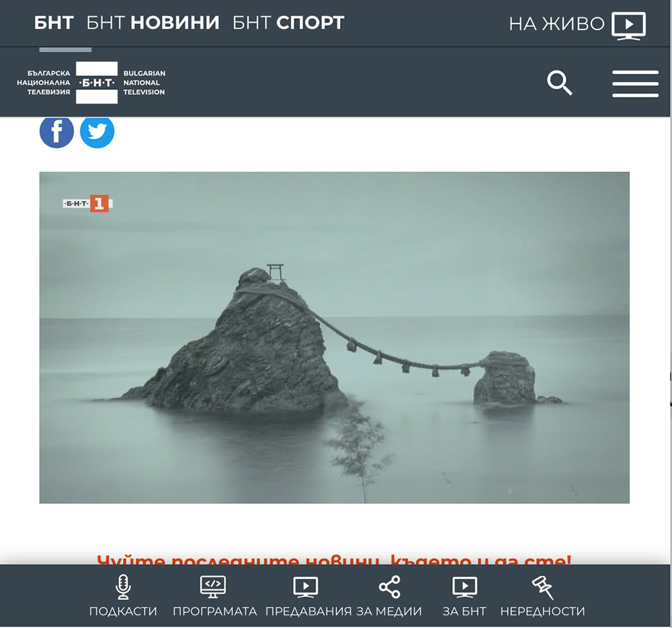
Task: Open За медии share icon
Action: tap(390, 587)
